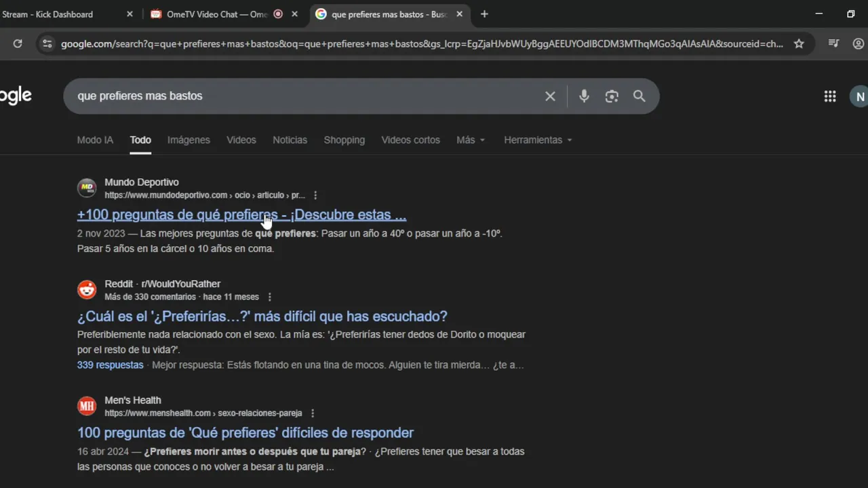Open the Men's Health result options menu
Viewport: 868px width, 488px height.
point(313,413)
